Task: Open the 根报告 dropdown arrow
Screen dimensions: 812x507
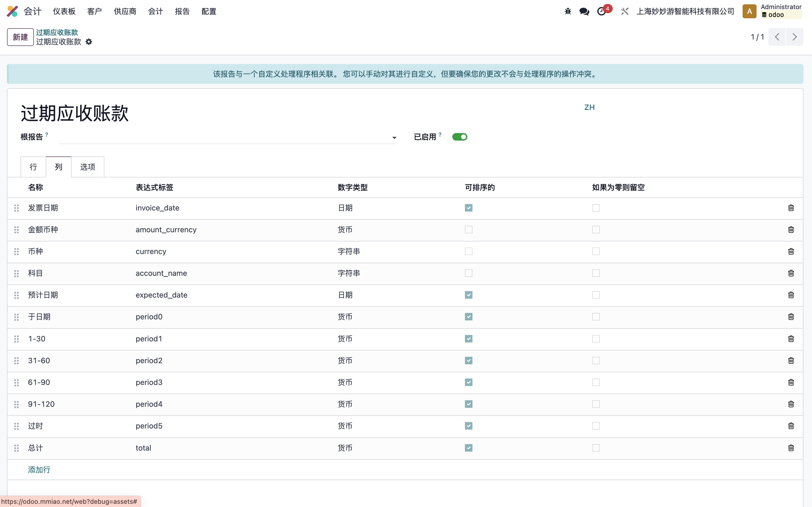Action: [394, 138]
